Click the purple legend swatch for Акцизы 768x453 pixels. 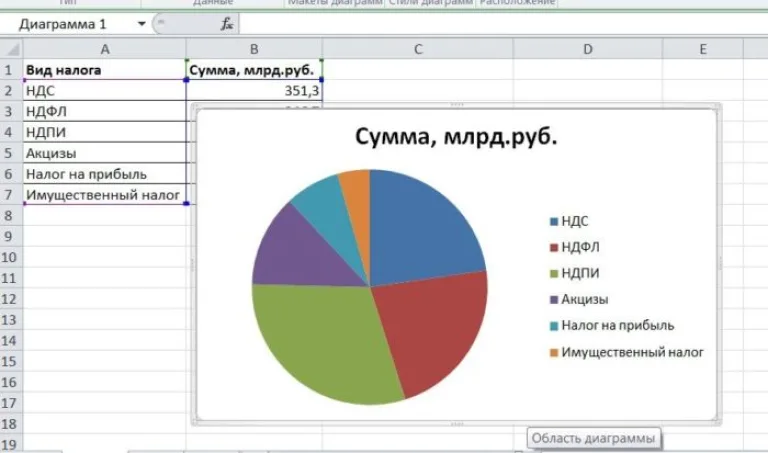click(x=554, y=300)
